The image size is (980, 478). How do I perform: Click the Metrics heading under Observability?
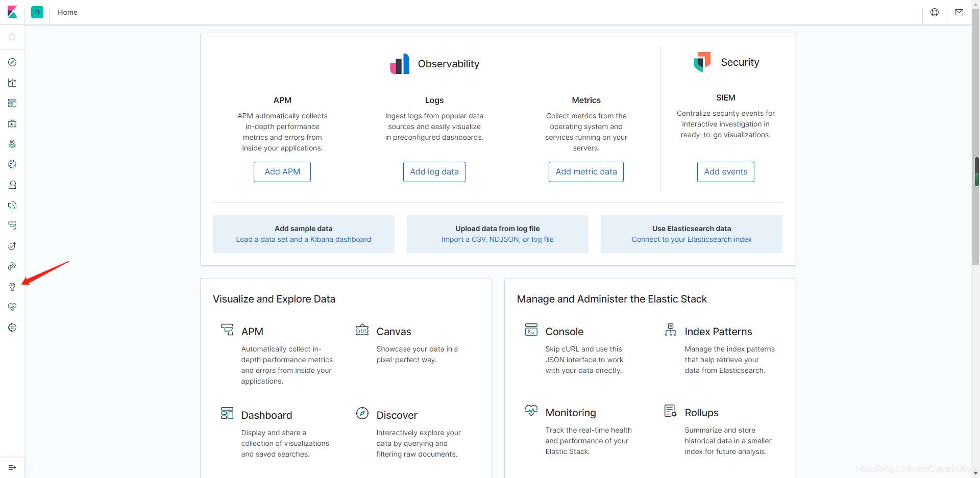pos(586,100)
